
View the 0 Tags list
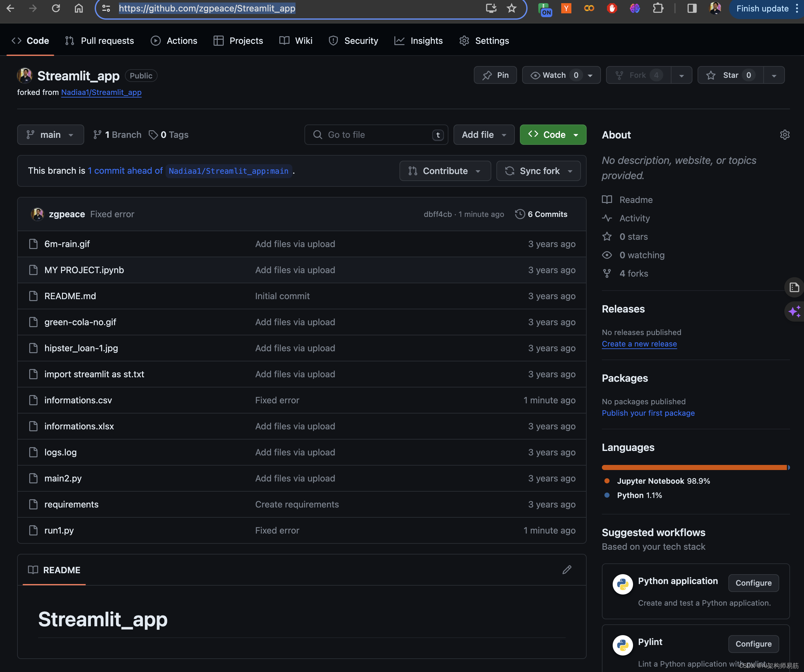[x=168, y=135]
